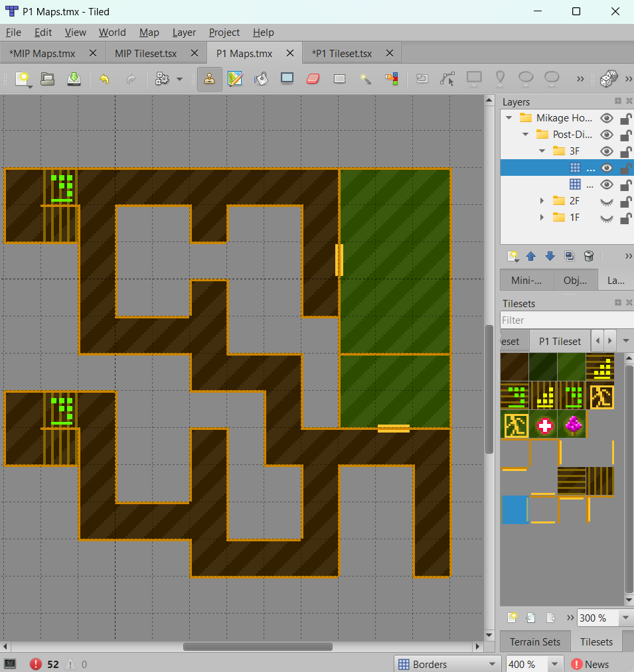The width and height of the screenshot is (634, 672).
Task: Raise the layer with the blue up arrow
Action: point(530,256)
